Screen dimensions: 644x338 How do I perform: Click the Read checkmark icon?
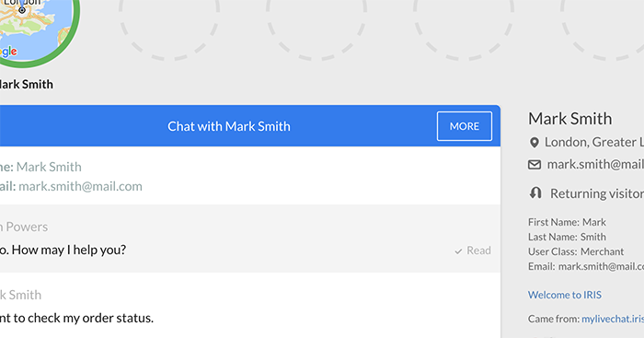458,251
